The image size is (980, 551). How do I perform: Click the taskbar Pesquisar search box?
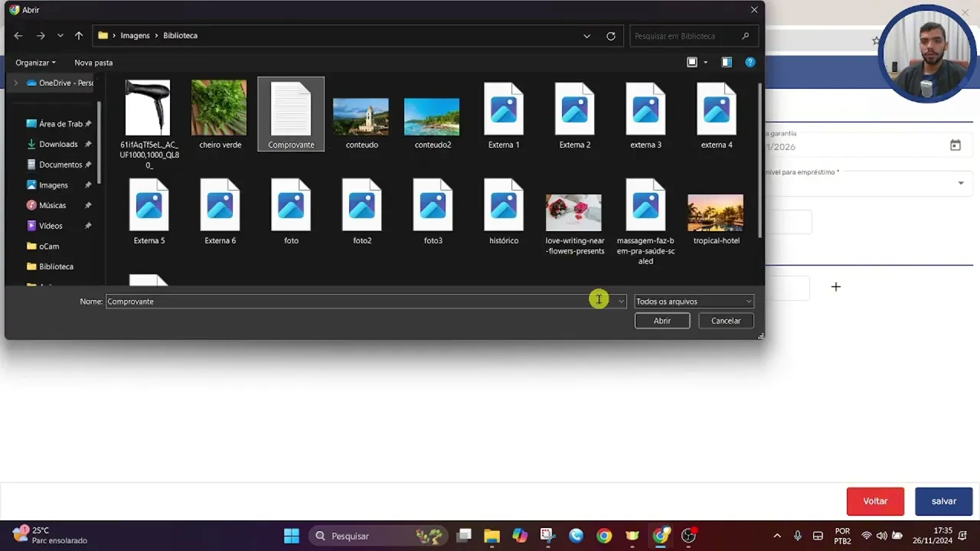click(380, 536)
